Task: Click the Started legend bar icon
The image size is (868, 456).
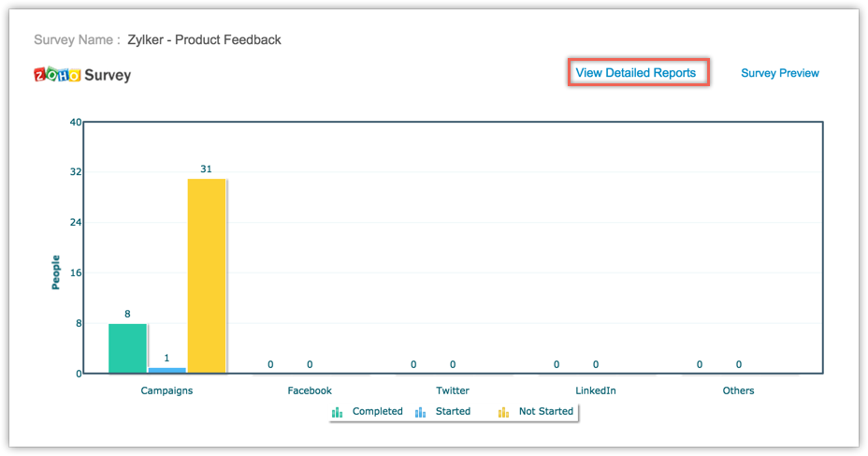Action: coord(421,412)
